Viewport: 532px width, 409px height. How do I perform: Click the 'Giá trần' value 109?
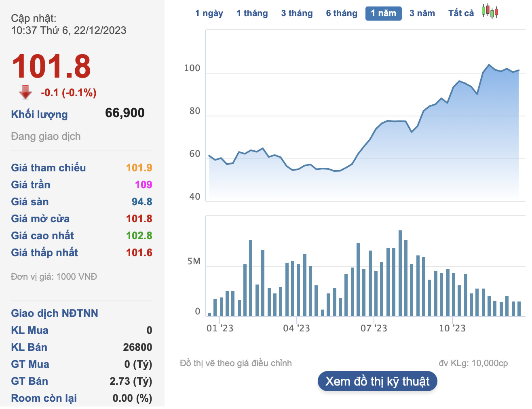click(x=144, y=185)
